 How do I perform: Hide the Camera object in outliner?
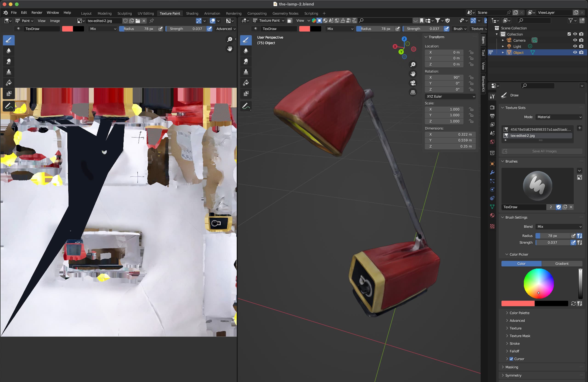(x=575, y=40)
